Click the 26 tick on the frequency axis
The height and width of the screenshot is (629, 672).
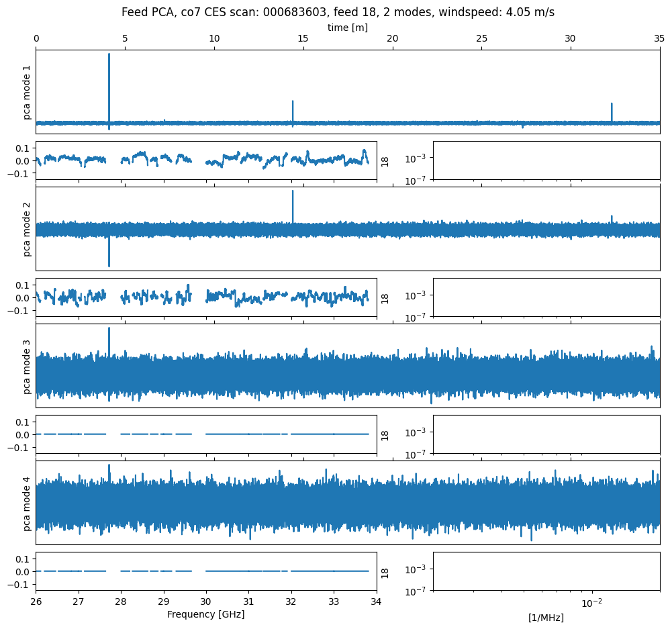point(36,601)
